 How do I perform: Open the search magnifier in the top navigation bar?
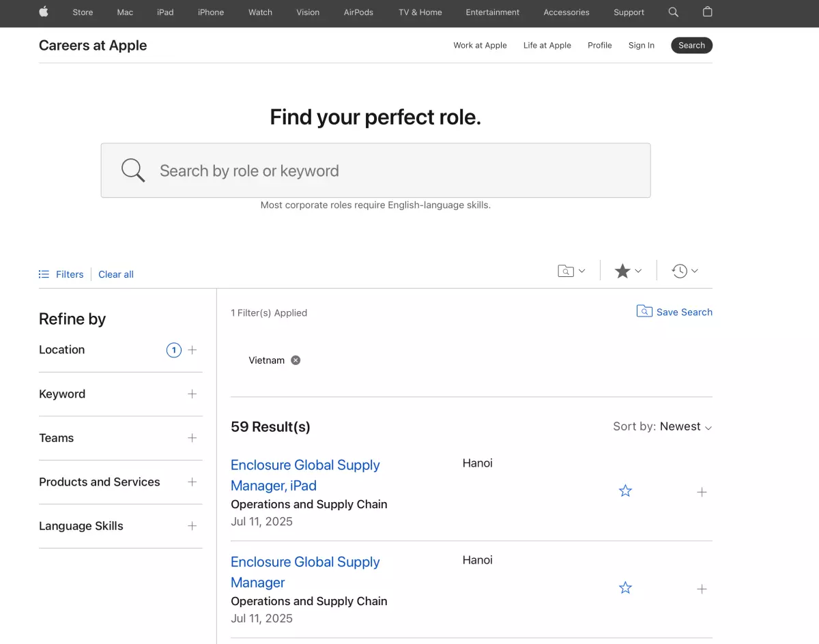(x=673, y=12)
